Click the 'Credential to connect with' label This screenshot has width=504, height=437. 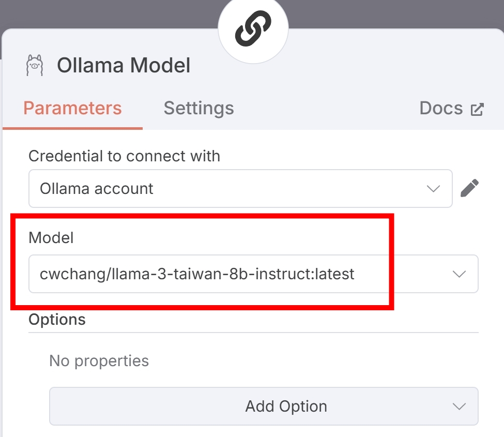pos(125,156)
